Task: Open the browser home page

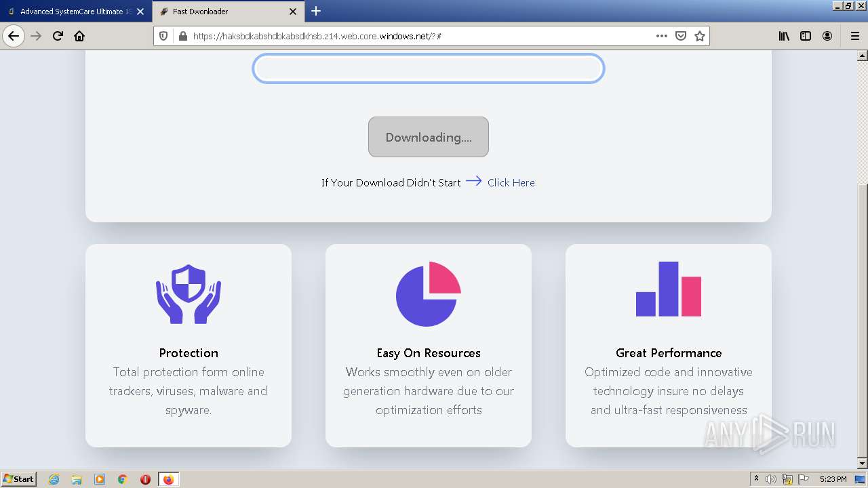Action: coord(79,36)
